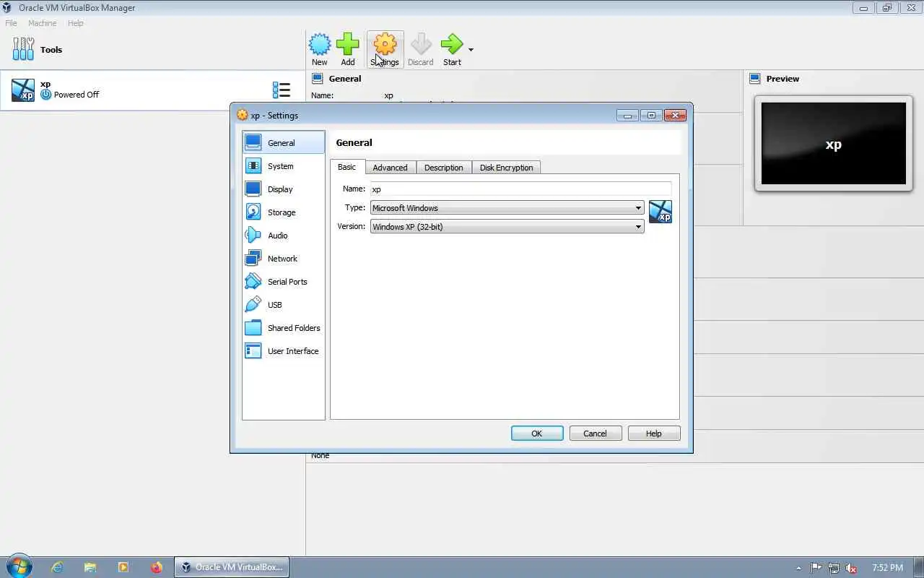
Task: Show hidden system tray icons arrow
Action: tap(798, 568)
